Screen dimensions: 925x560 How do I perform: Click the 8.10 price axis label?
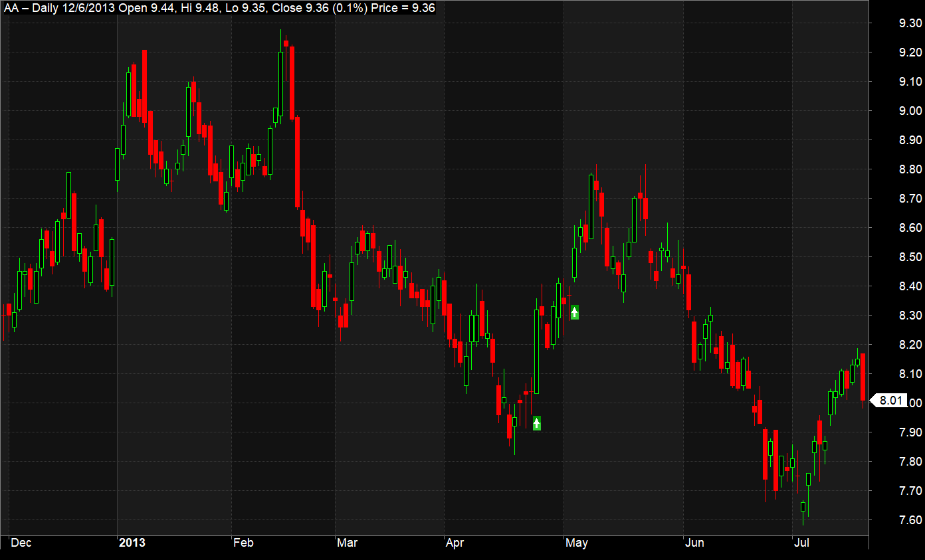click(x=911, y=374)
